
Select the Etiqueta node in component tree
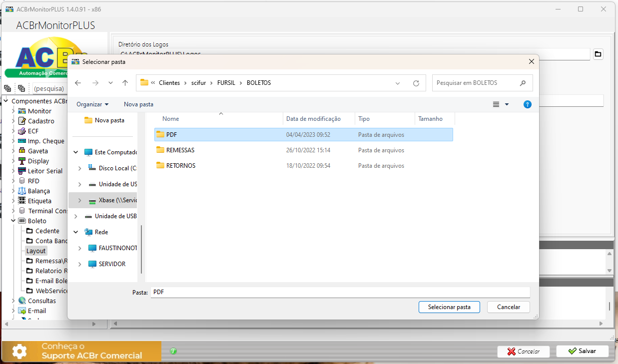click(x=39, y=201)
